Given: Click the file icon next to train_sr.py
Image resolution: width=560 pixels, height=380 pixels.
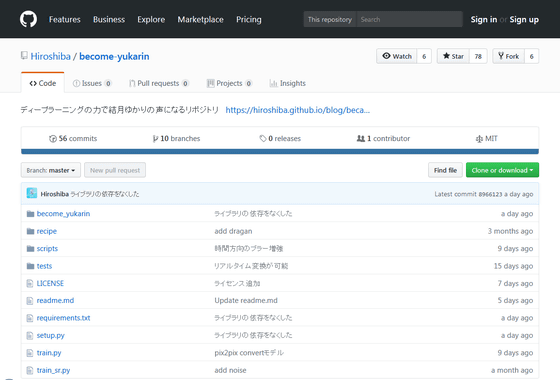Looking at the screenshot, I should pos(30,370).
